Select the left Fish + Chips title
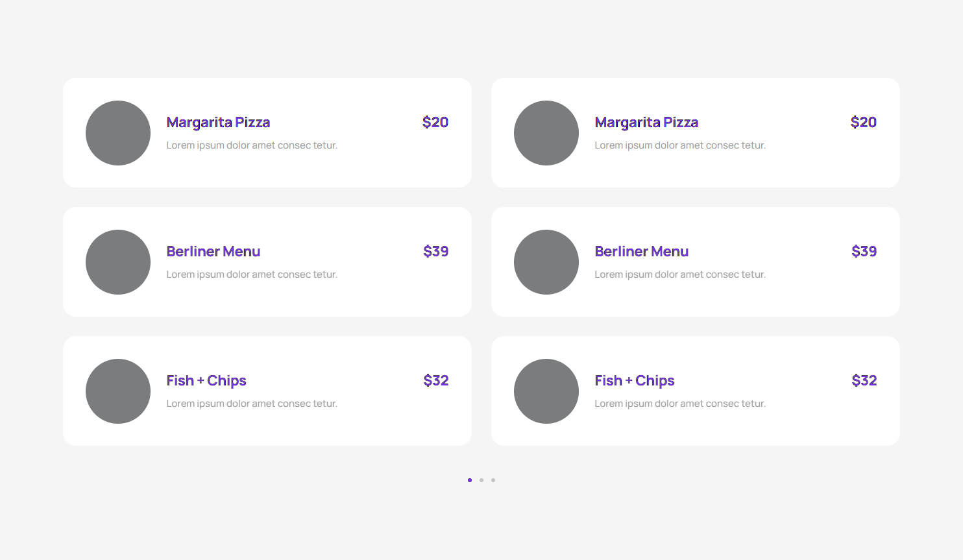Viewport: 963px width, 560px height. click(x=206, y=381)
